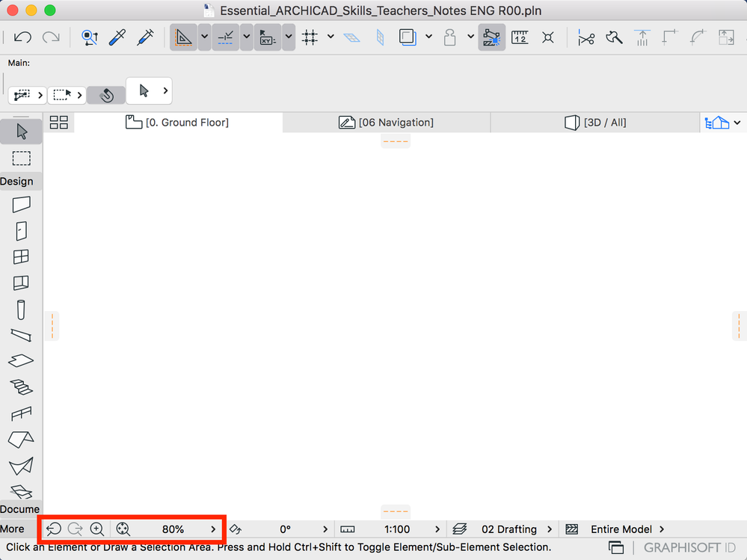
Task: Toggle the Magic Wand quick selection
Action: tap(106, 95)
